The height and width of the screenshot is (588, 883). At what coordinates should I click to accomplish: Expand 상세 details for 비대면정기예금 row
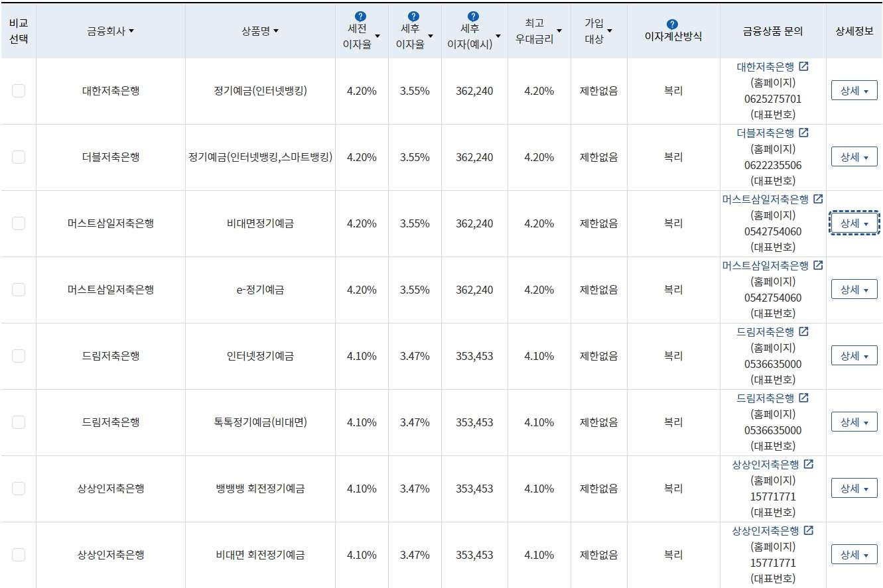click(x=854, y=223)
